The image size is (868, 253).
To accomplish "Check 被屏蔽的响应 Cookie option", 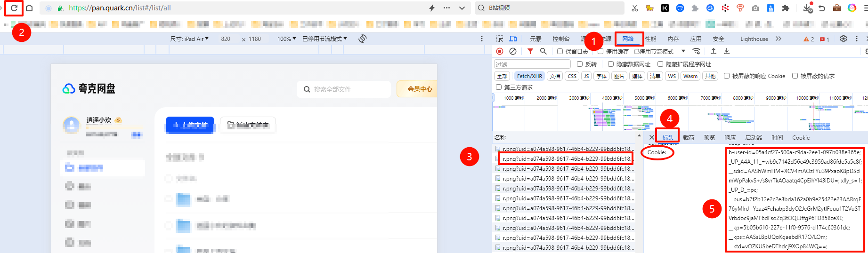I will pos(727,76).
